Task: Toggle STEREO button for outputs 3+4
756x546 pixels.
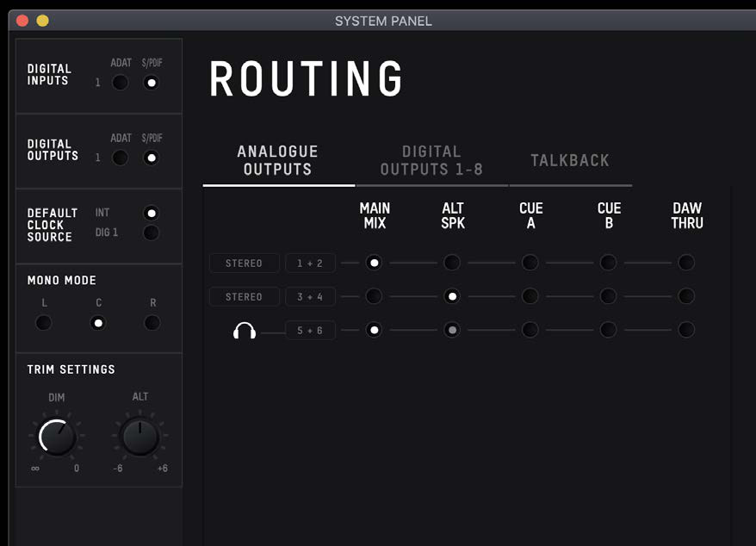Action: pyautogui.click(x=245, y=296)
